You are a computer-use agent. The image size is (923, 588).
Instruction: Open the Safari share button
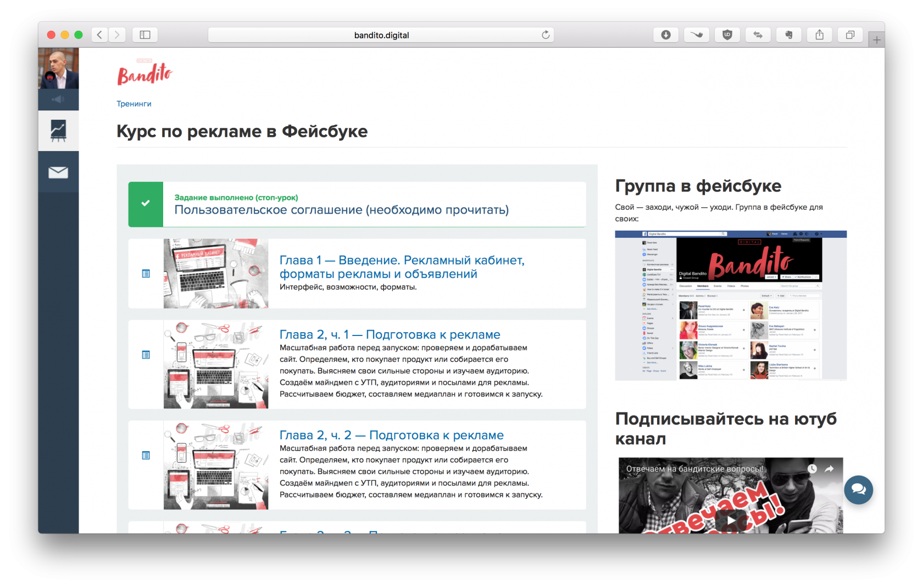[820, 35]
